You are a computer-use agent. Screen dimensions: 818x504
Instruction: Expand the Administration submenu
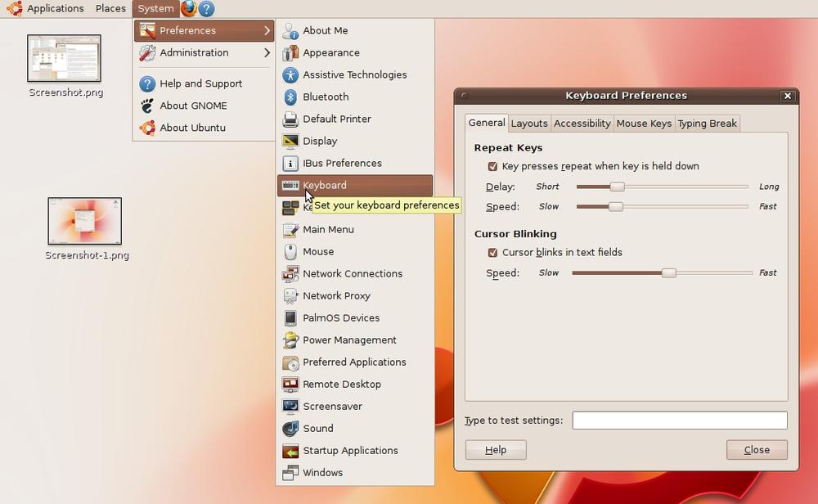tap(196, 52)
